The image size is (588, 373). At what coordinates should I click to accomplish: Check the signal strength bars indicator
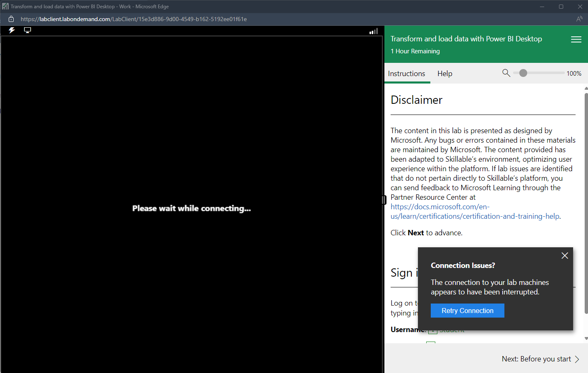[374, 31]
